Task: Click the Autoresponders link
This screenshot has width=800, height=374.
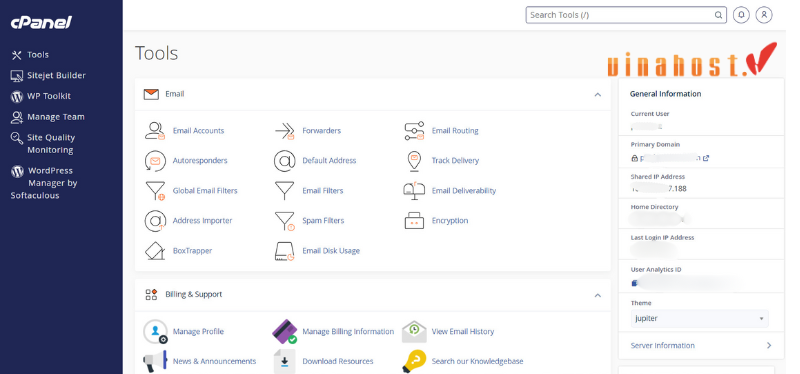Action: click(200, 161)
